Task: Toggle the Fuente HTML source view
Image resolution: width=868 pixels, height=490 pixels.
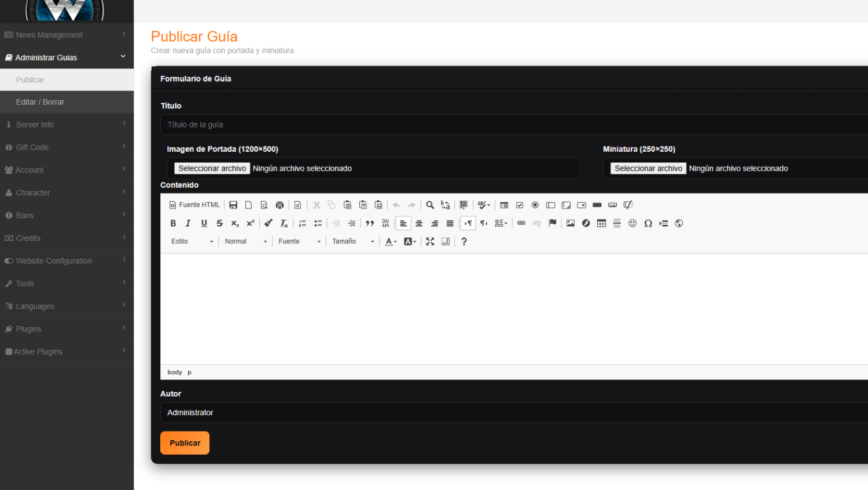Action: pos(194,204)
